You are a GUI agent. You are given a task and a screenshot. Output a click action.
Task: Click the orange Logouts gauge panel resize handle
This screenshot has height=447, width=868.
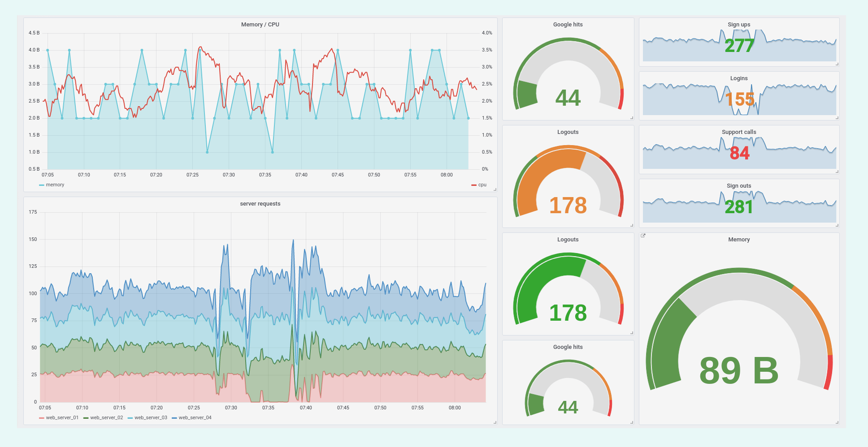pos(632,225)
